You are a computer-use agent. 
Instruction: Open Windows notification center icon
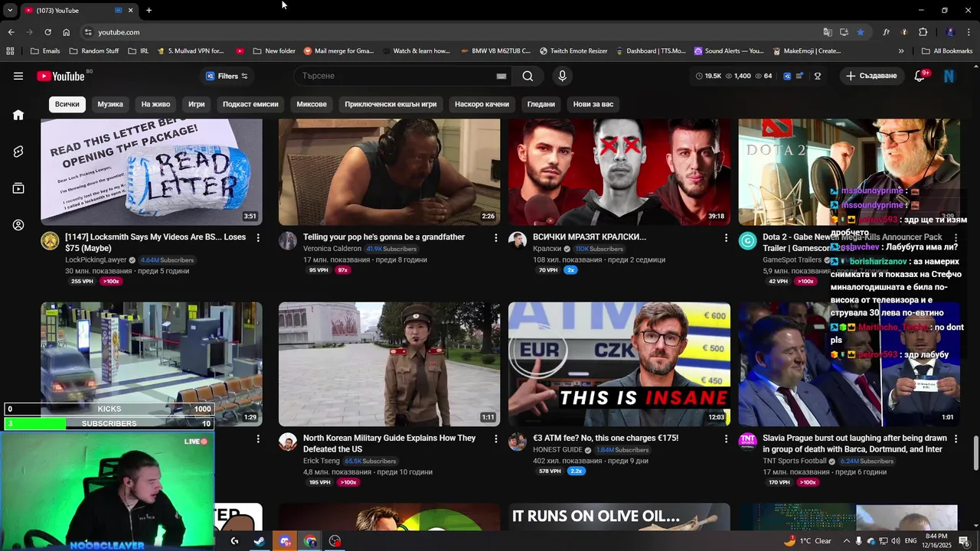964,541
